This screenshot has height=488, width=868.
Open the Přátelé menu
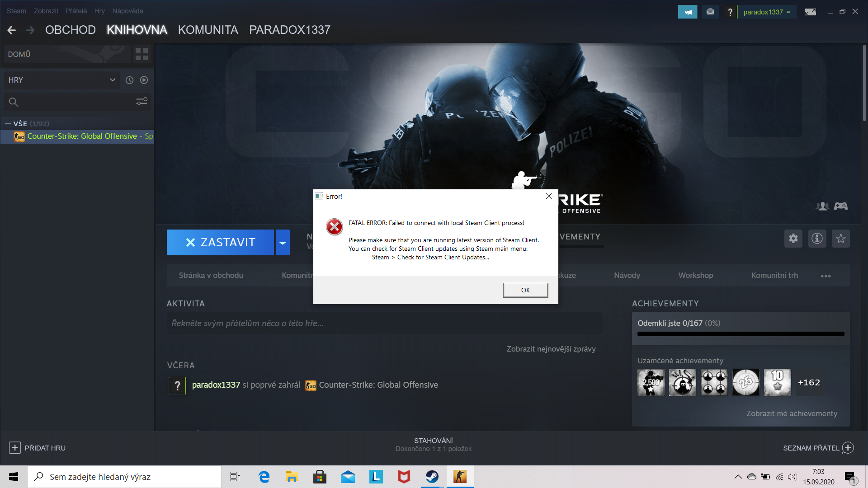point(76,11)
